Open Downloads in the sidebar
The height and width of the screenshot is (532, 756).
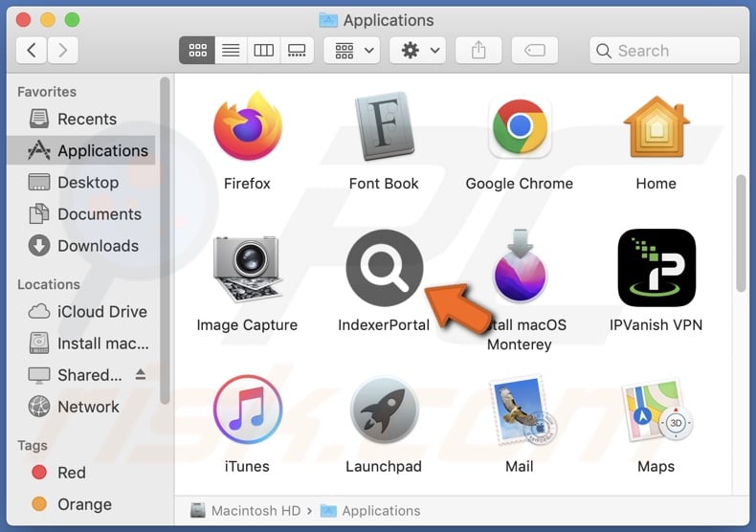tap(81, 246)
